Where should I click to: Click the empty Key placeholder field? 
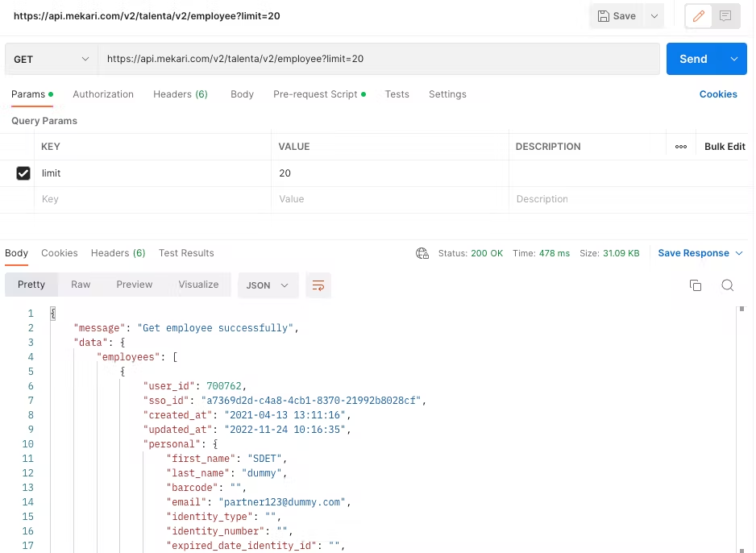click(x=152, y=199)
